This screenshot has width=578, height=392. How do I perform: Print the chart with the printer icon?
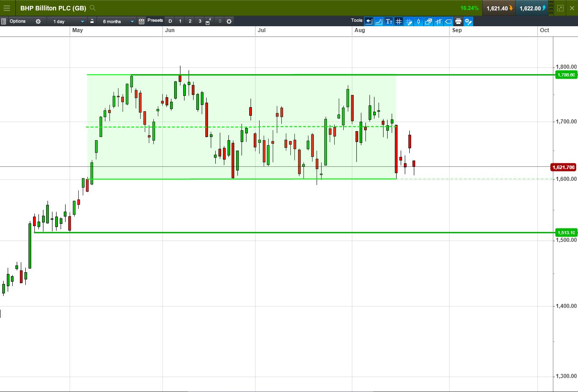pos(458,21)
